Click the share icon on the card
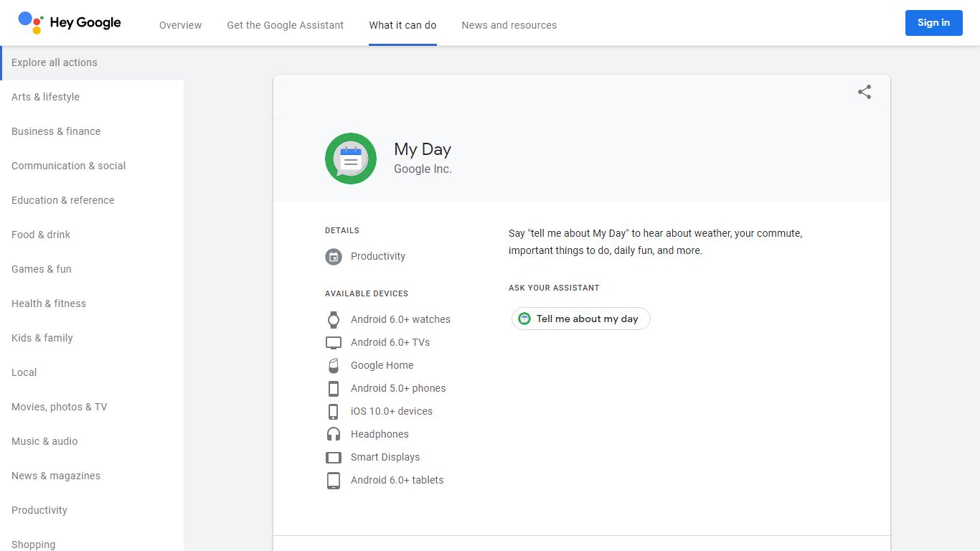 [x=864, y=92]
